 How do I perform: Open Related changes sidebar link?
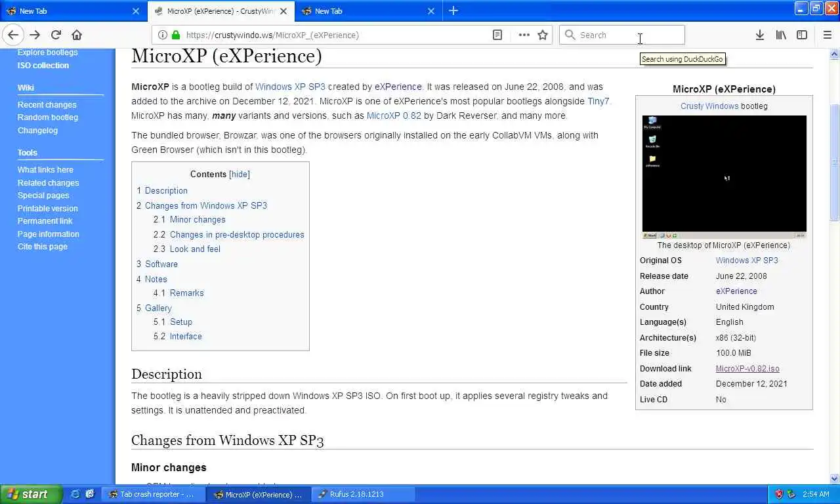tap(48, 183)
